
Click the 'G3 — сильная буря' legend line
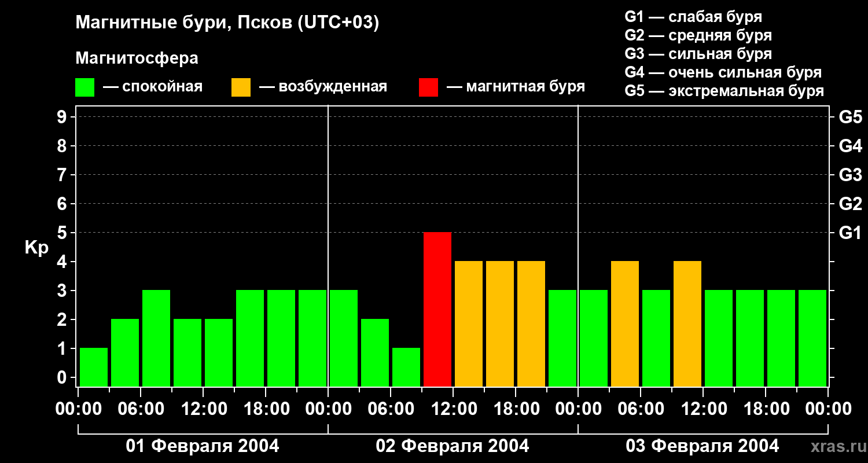(698, 54)
